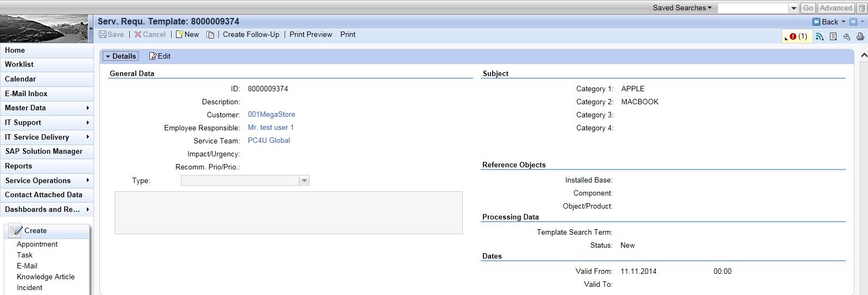
Task: Create a Task
Action: [x=24, y=255]
